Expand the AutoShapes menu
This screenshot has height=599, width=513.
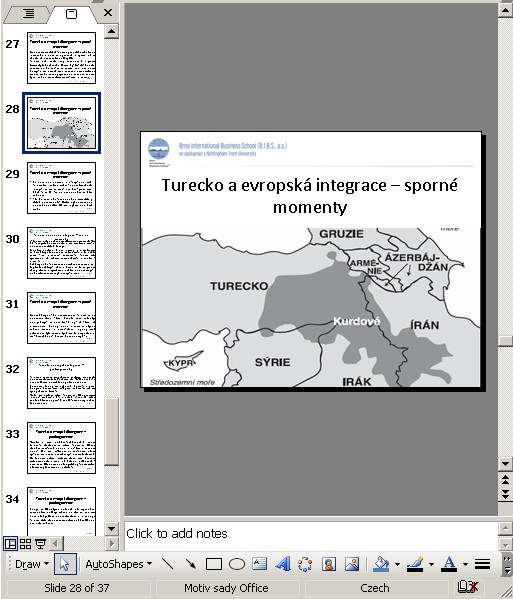pos(119,564)
